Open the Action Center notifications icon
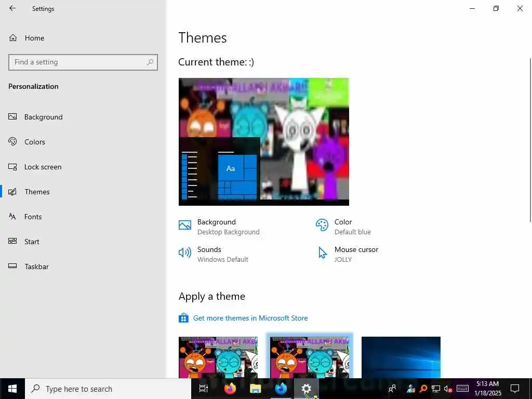This screenshot has width=532, height=399. click(515, 389)
